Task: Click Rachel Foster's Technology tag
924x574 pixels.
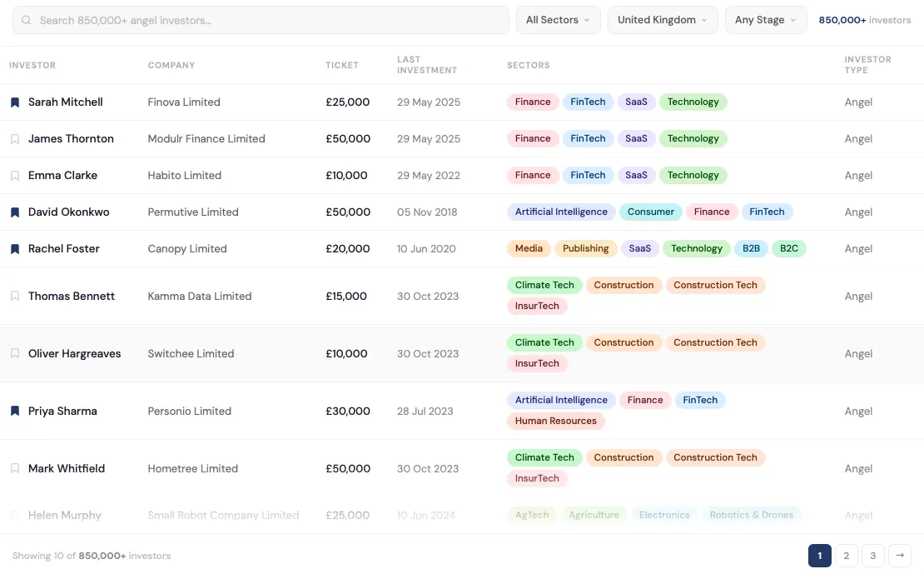Action: (697, 248)
